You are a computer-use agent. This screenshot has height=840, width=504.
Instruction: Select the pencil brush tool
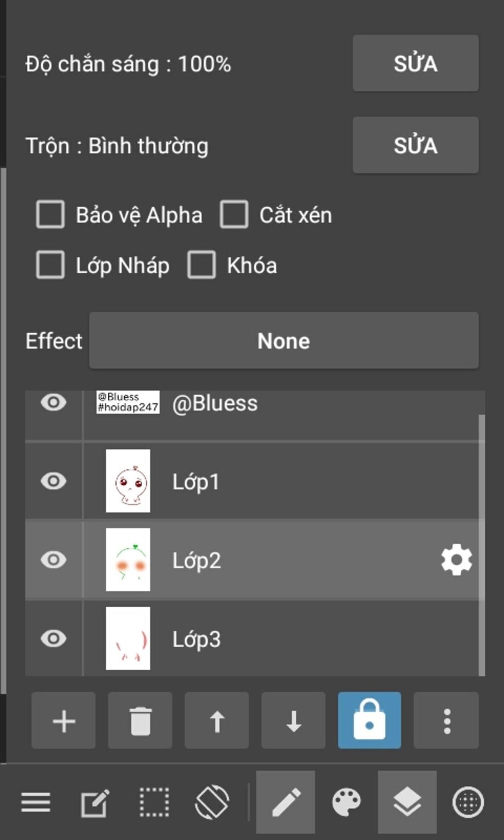click(286, 802)
